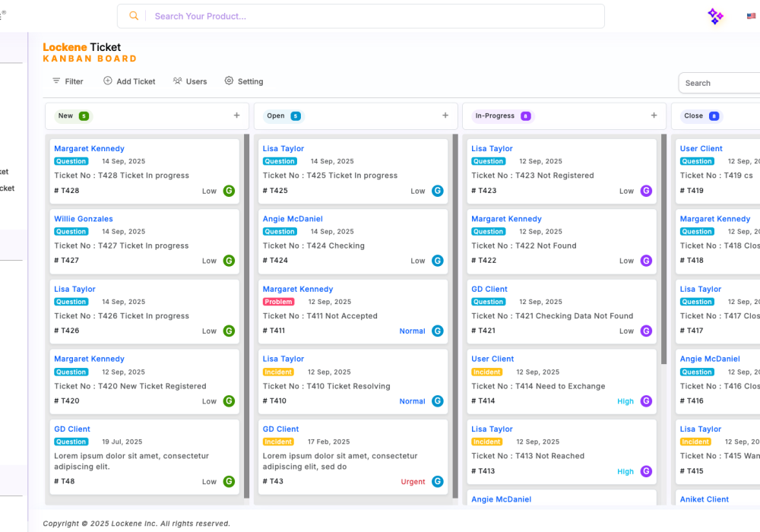Click the New column vertical scrollbar
Screen dimensions: 760x532
[246, 304]
